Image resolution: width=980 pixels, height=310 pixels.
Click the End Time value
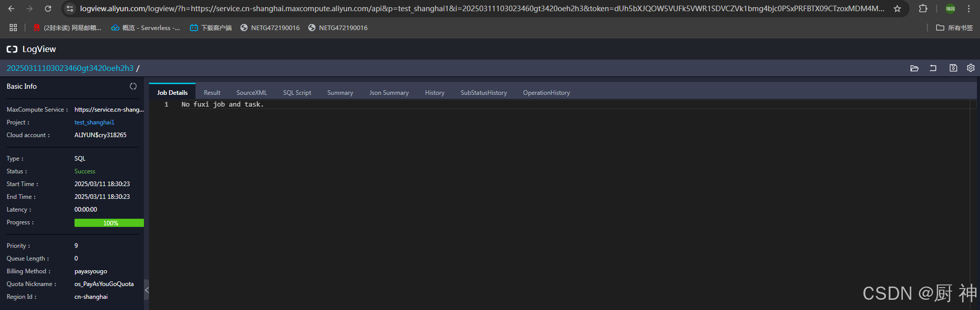pos(102,197)
